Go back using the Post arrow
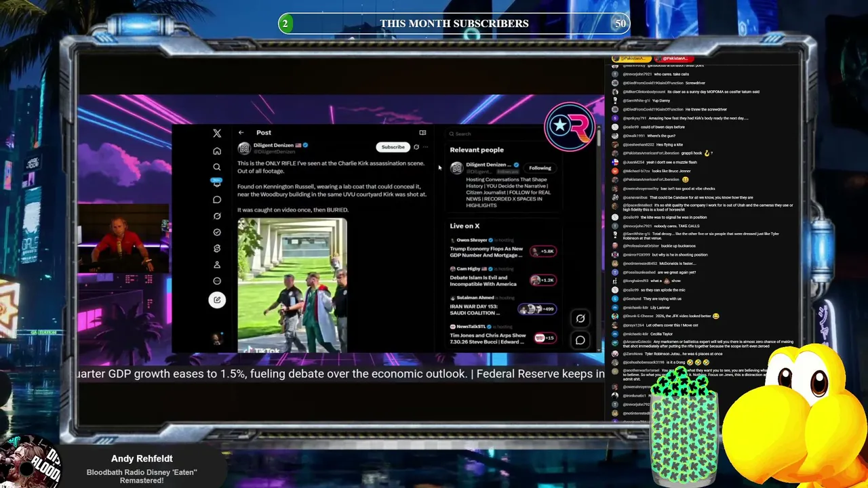Image resolution: width=868 pixels, height=488 pixels. (x=241, y=133)
